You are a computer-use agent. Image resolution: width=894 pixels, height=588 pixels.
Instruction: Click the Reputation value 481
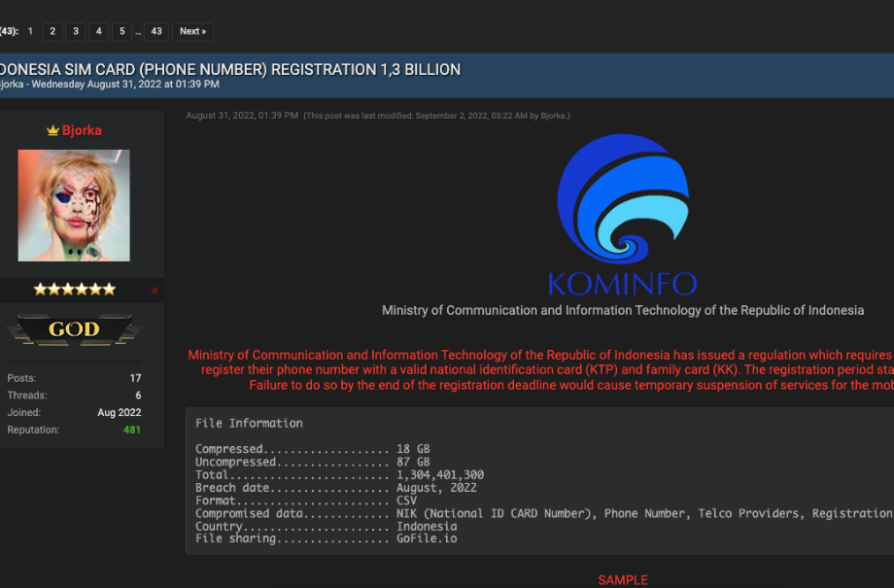click(132, 430)
